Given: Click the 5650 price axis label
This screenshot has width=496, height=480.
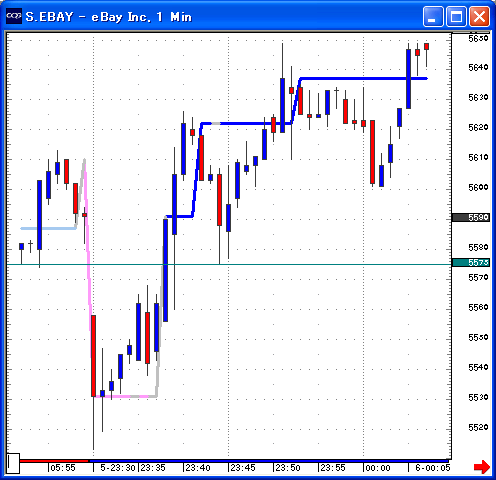Looking at the screenshot, I should (x=478, y=39).
